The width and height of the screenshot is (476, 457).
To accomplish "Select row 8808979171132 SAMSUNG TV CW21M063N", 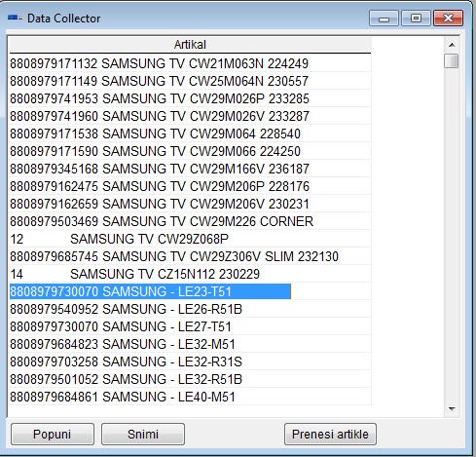I will click(190, 63).
